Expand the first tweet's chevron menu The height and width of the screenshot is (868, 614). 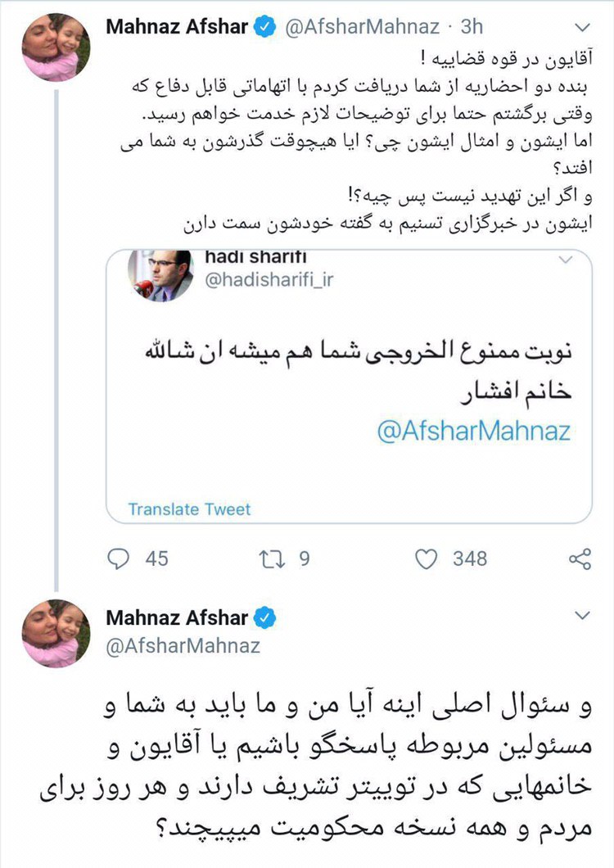pos(582,26)
